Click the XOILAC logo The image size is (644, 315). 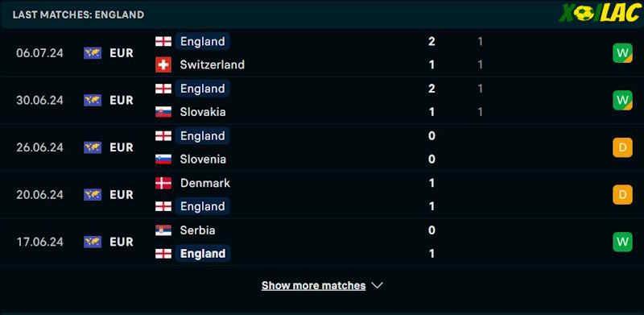point(599,14)
